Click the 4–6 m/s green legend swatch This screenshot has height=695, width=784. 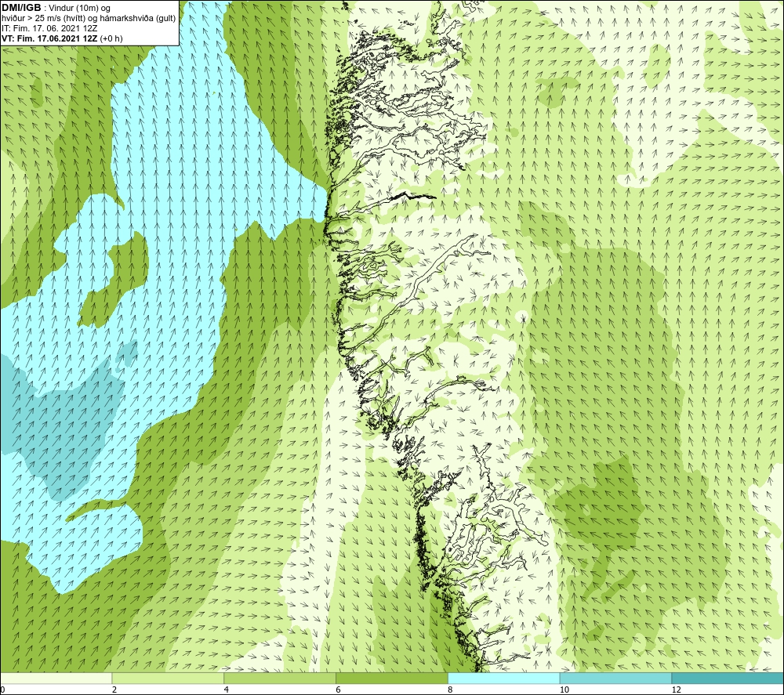(x=280, y=678)
